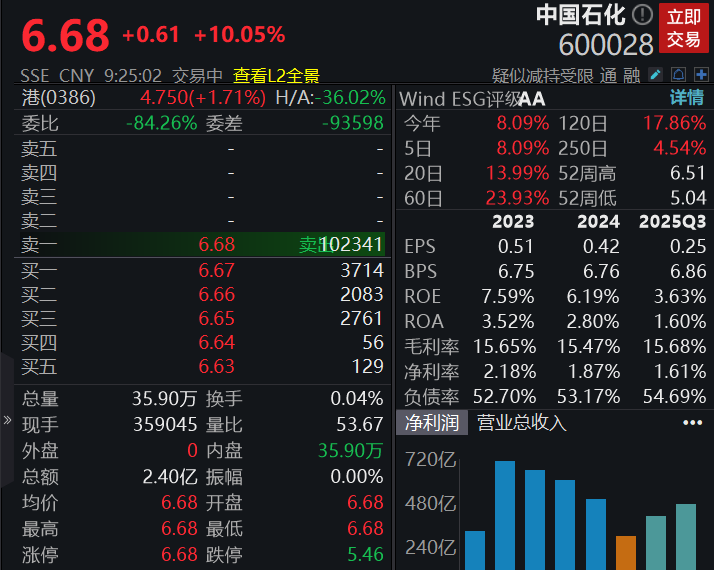Click stock code 600028
714x570 pixels.
tap(606, 45)
